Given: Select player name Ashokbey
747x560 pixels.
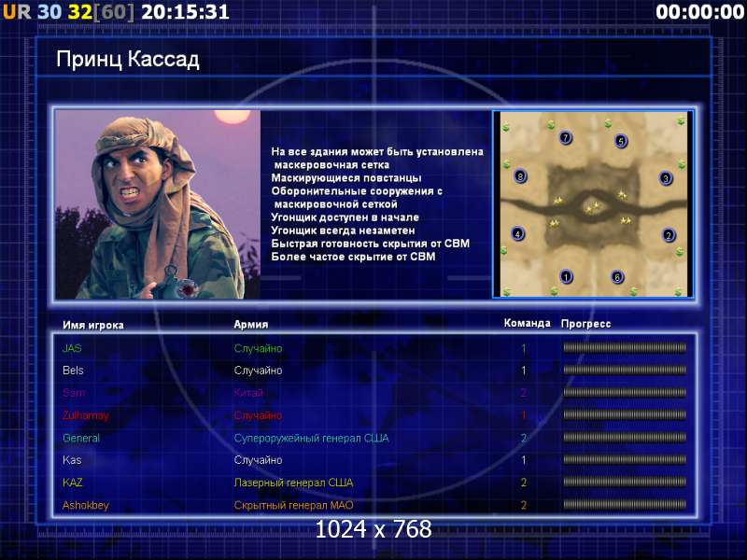Looking at the screenshot, I should [x=86, y=505].
